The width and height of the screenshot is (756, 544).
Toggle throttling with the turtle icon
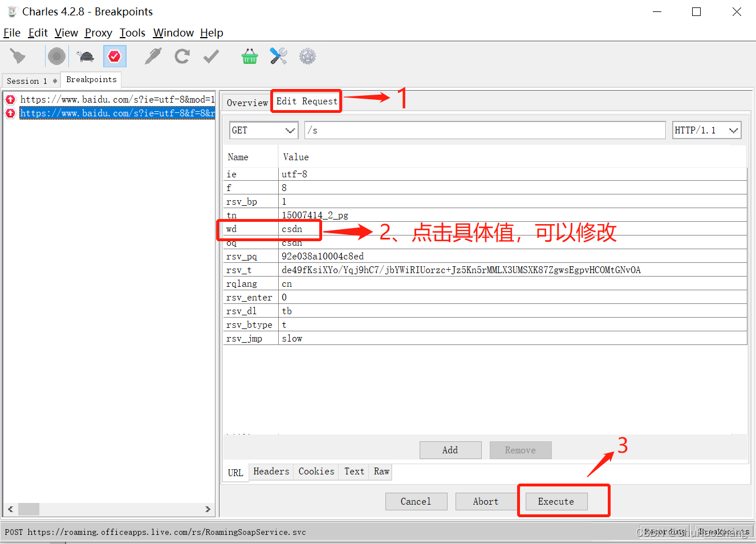coord(84,56)
